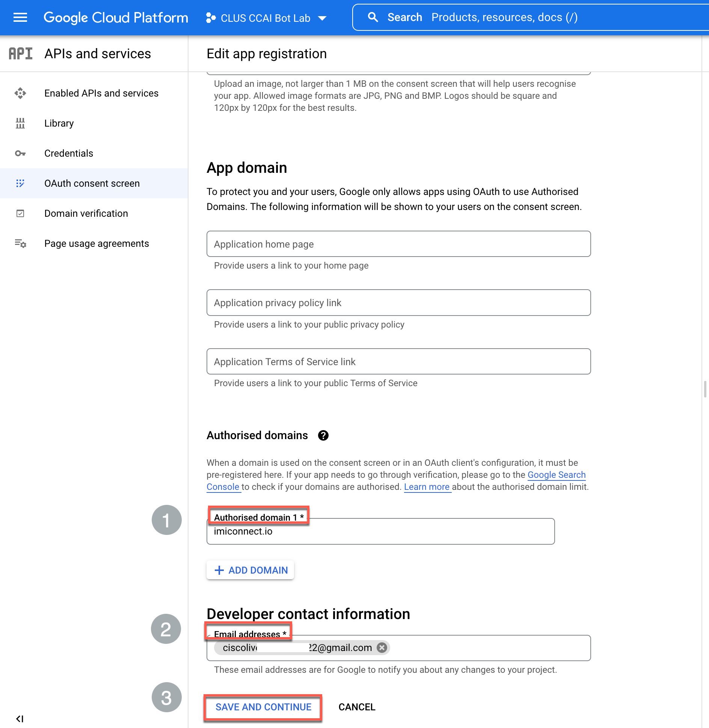709x728 pixels.
Task: Click the search magnifier icon
Action: (x=373, y=17)
